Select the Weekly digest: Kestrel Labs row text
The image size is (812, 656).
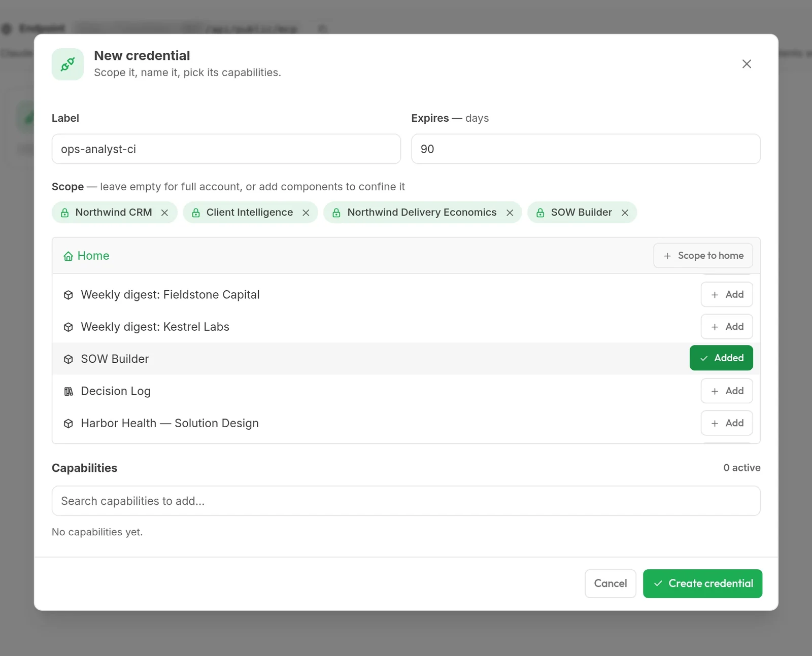155,327
